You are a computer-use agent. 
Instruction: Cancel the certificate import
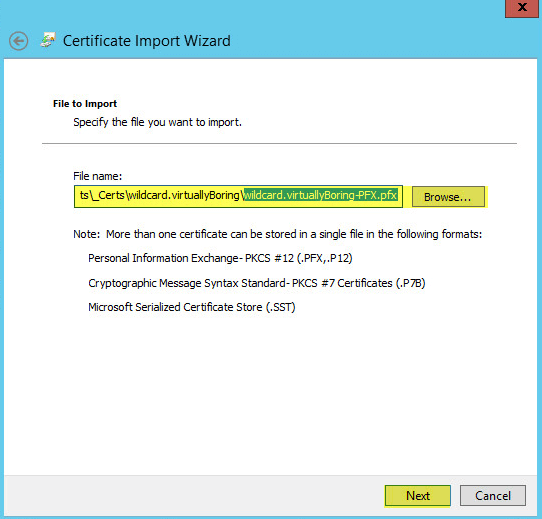click(493, 495)
